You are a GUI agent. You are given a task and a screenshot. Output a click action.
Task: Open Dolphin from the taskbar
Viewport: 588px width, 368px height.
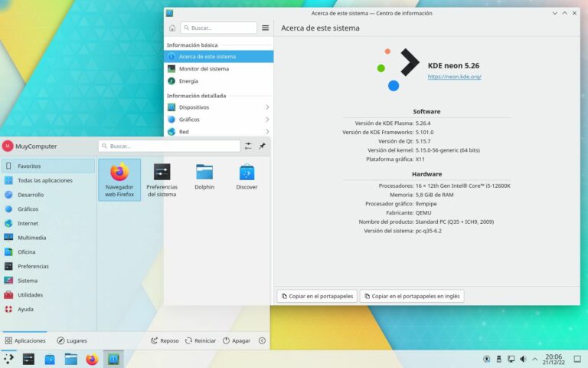point(71,360)
